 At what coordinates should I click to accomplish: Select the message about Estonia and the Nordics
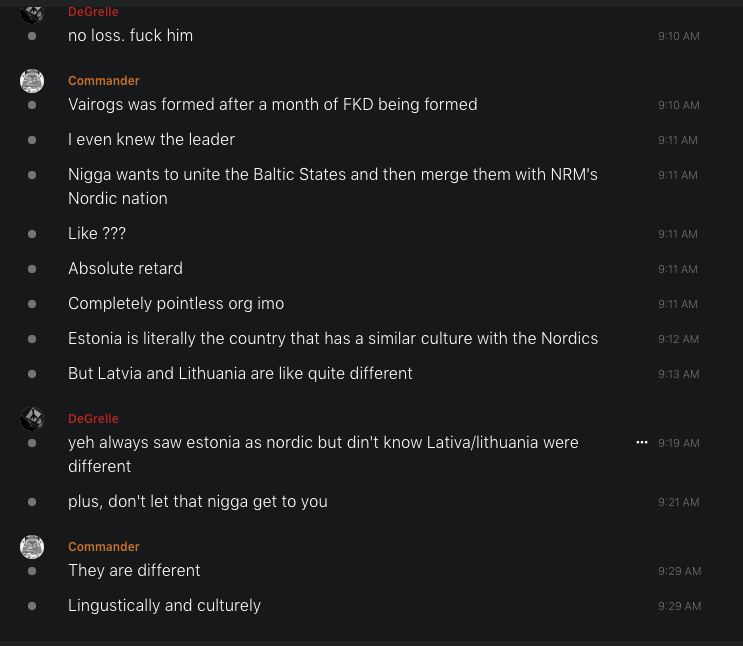(x=333, y=338)
